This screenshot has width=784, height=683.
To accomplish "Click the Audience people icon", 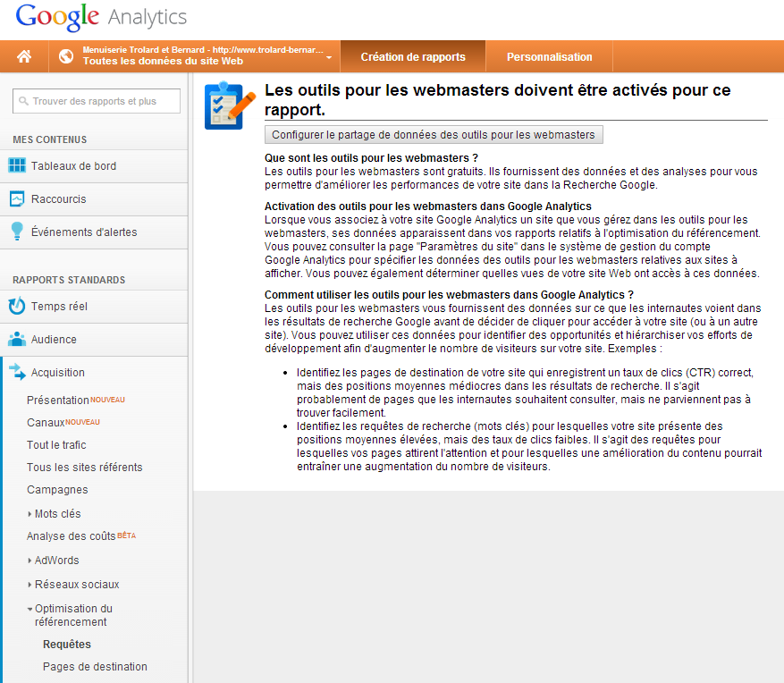I will coord(17,339).
